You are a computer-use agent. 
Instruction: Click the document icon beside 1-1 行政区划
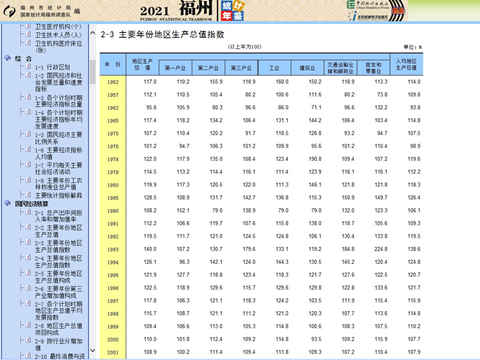tap(28, 67)
